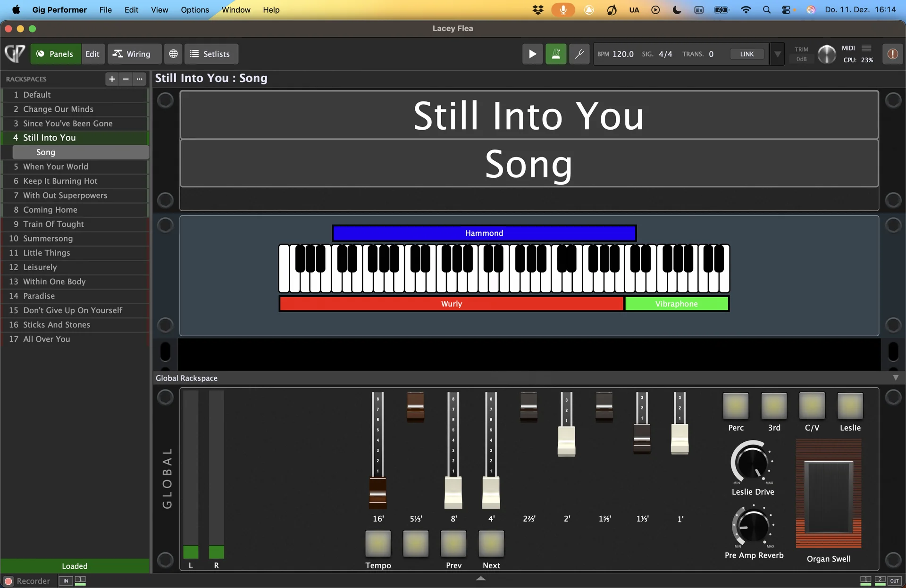Image resolution: width=906 pixels, height=588 pixels.
Task: Toggle the Leslie button
Action: click(850, 406)
